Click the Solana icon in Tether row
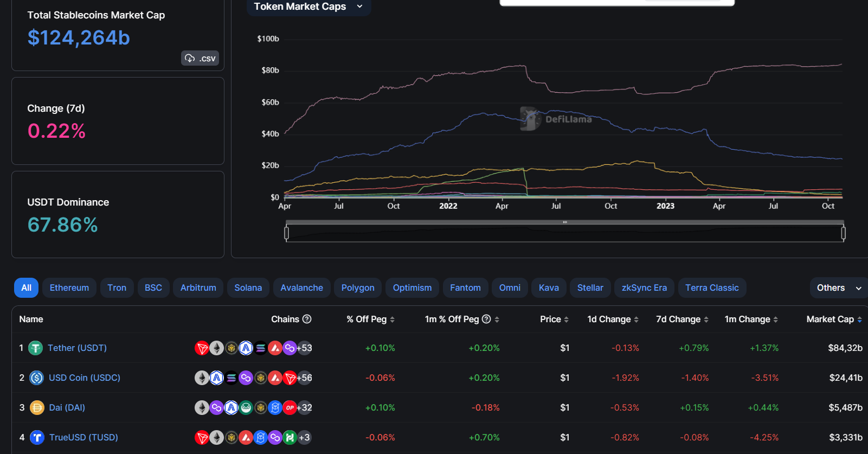Image resolution: width=868 pixels, height=454 pixels. click(x=260, y=348)
